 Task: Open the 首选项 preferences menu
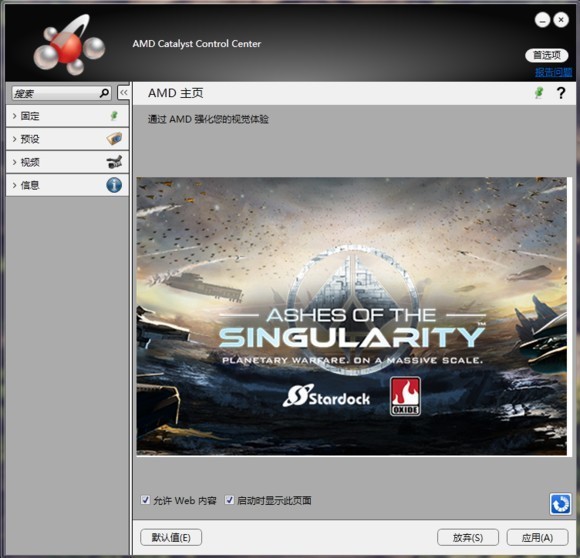point(547,55)
